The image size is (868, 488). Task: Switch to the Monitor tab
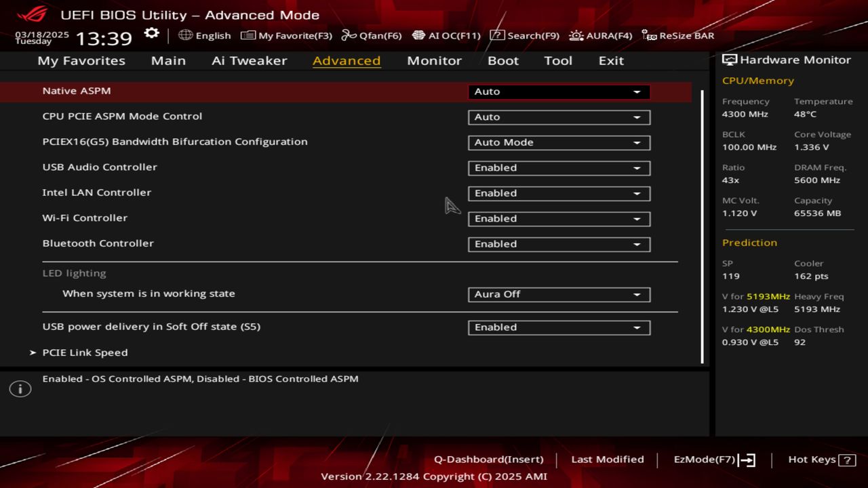coord(434,60)
